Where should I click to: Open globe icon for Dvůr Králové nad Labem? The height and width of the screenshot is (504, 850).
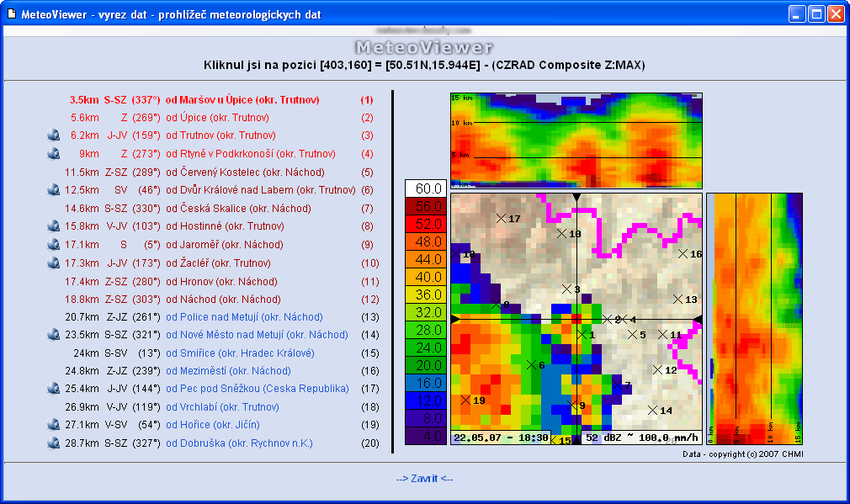point(53,189)
